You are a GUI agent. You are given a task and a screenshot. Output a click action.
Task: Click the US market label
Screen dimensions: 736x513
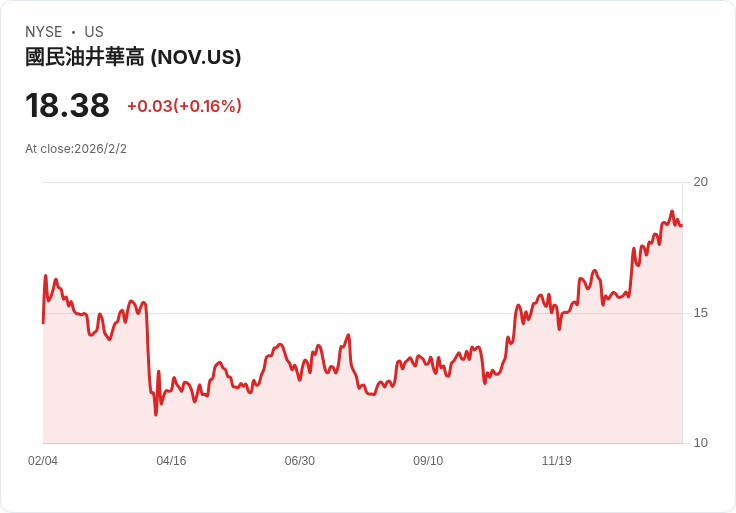tap(94, 32)
